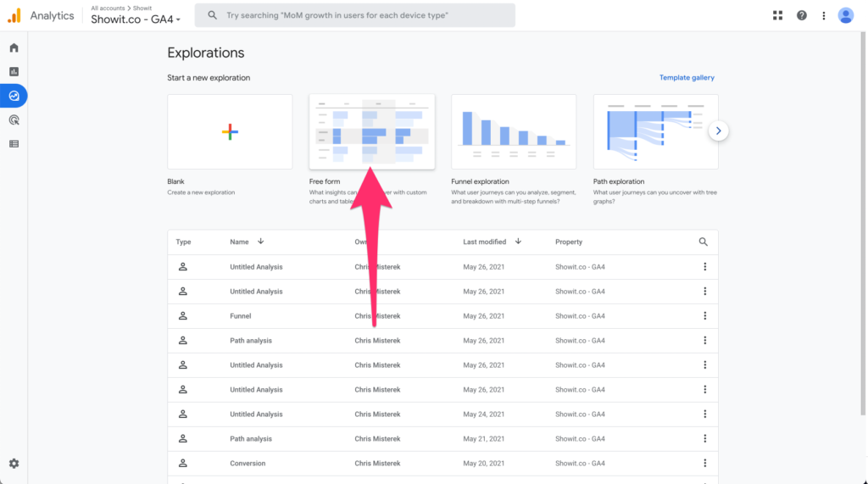Open the Conversion exploration row
The width and height of the screenshot is (868, 484).
pyautogui.click(x=248, y=464)
